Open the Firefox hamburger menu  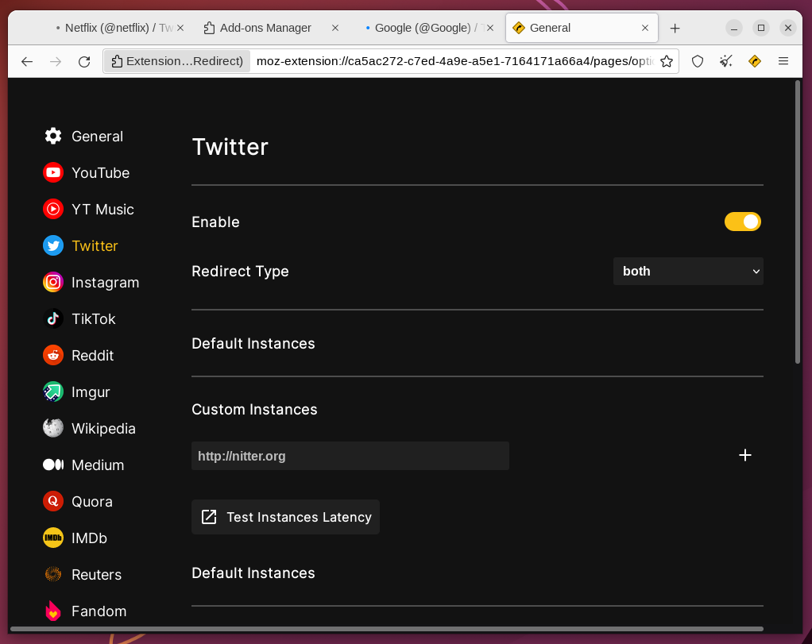pyautogui.click(x=783, y=61)
